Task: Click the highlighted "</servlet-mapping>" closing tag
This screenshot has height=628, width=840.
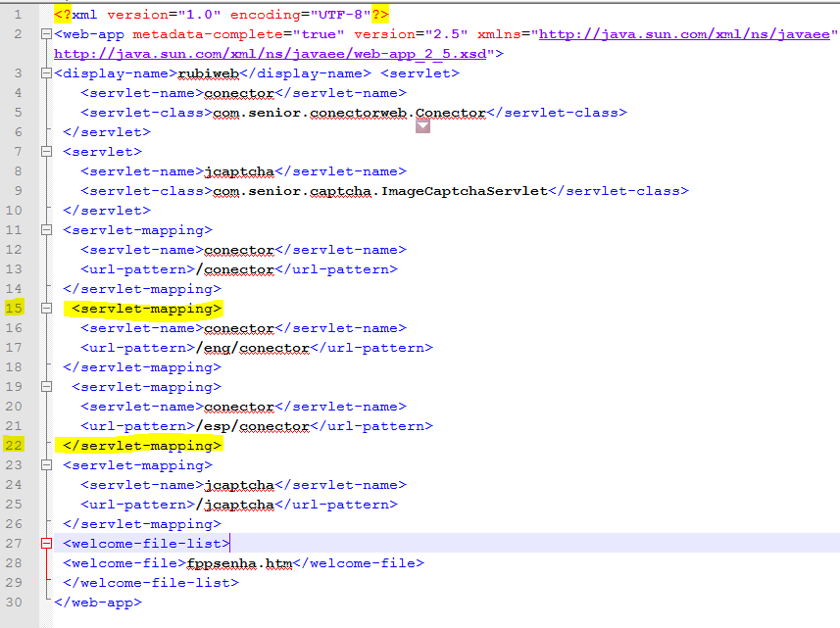Action: (142, 446)
